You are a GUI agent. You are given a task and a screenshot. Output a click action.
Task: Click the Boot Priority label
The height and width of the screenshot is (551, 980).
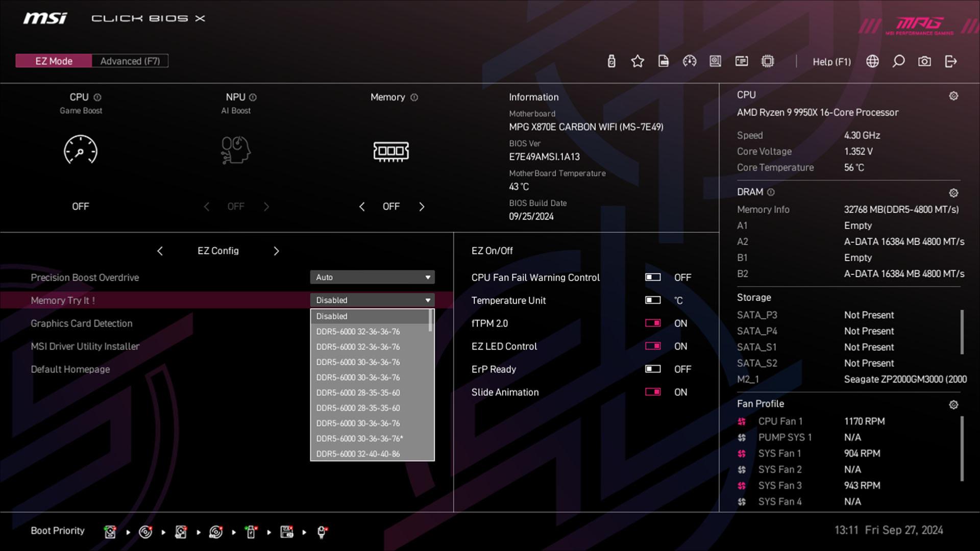[x=58, y=531]
